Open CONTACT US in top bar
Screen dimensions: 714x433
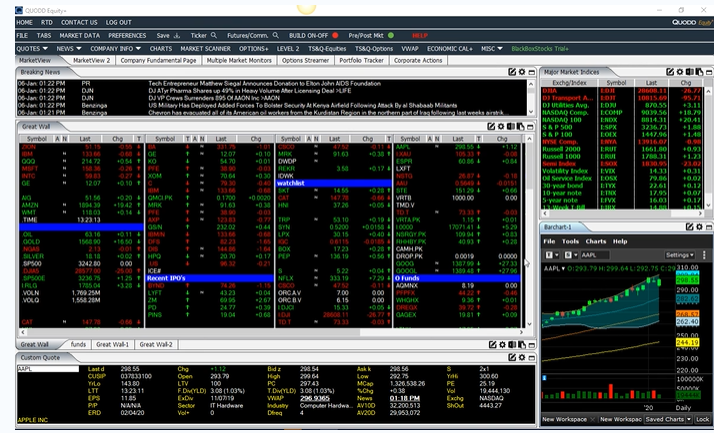79,22
